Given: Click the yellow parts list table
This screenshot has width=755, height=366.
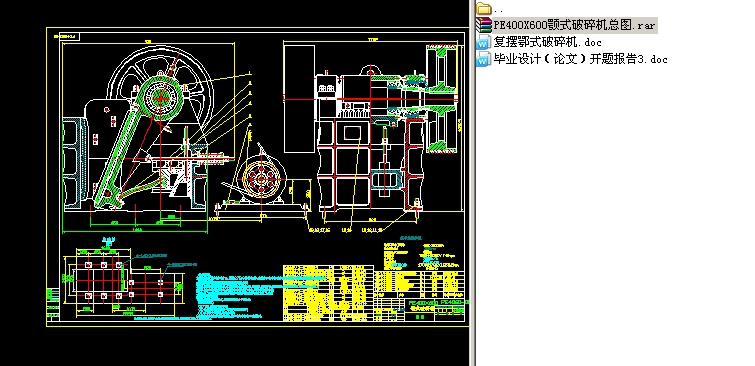Looking at the screenshot, I should [x=328, y=293].
